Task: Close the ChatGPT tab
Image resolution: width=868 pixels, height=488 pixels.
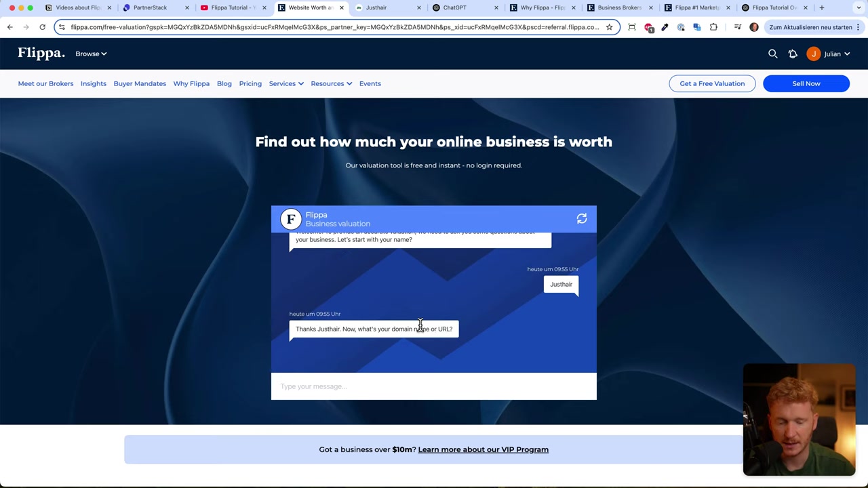Action: tap(496, 7)
